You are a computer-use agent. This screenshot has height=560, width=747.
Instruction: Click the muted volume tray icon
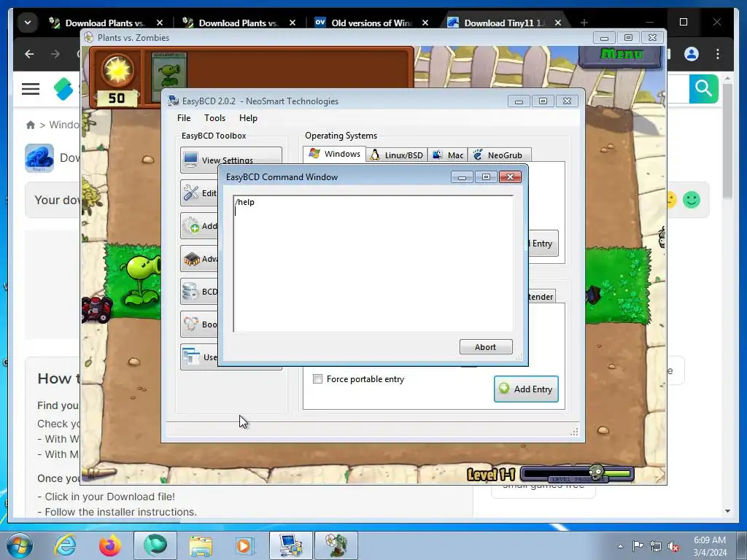coord(673,546)
